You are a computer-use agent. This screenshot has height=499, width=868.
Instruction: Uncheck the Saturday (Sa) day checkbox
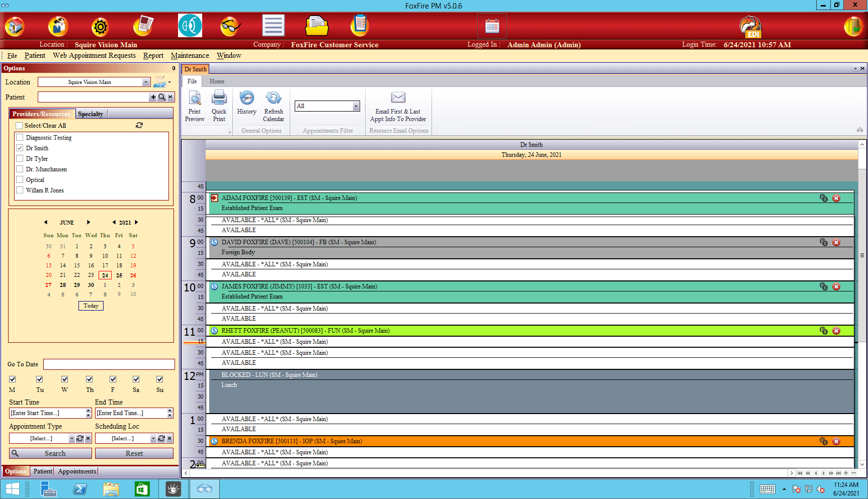click(136, 379)
